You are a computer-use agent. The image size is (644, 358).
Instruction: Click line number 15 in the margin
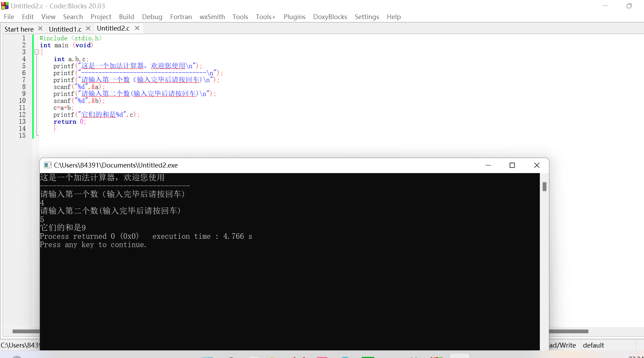(x=22, y=136)
